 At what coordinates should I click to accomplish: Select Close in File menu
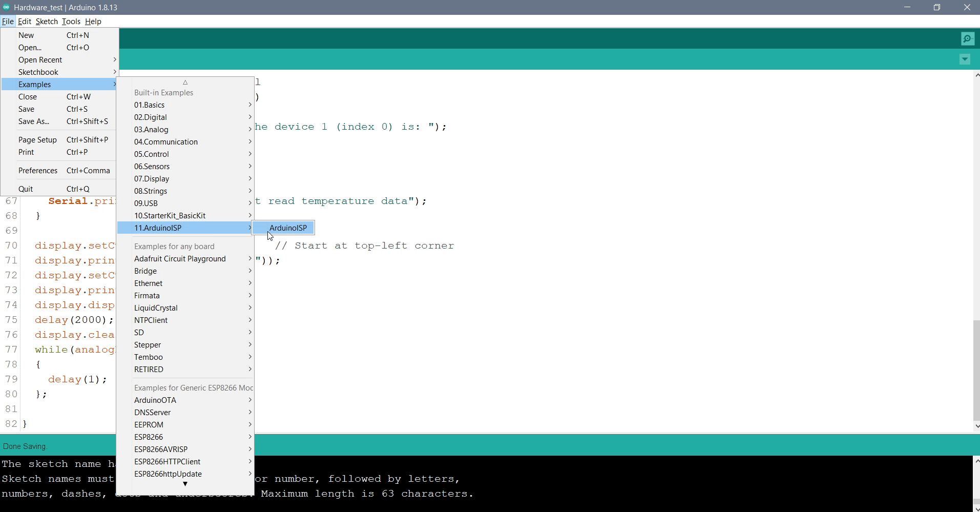pos(60,97)
